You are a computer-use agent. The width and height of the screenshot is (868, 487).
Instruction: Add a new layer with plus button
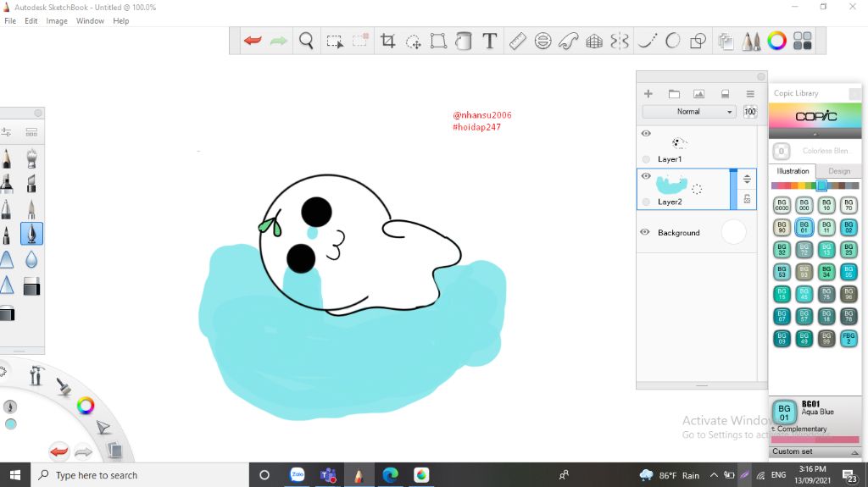pos(648,93)
